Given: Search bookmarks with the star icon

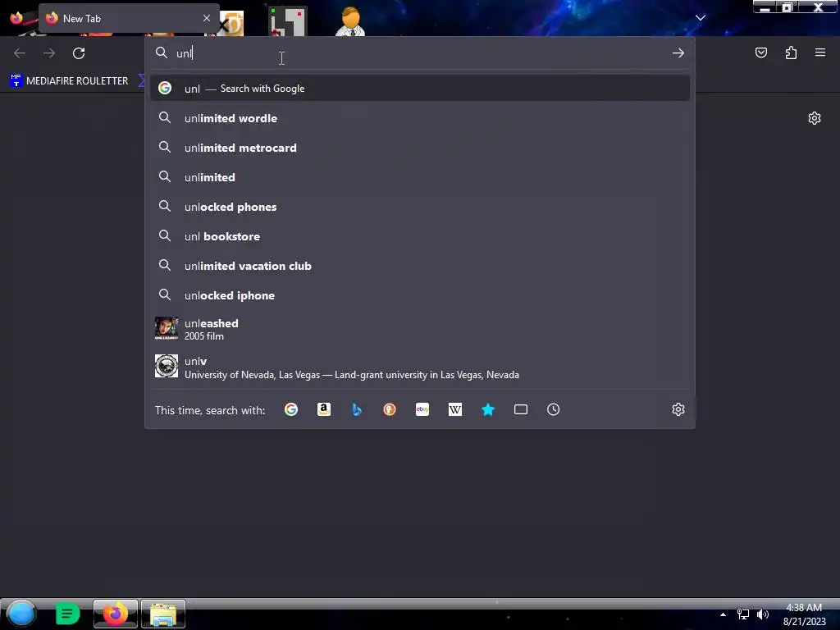Looking at the screenshot, I should click(x=488, y=410).
